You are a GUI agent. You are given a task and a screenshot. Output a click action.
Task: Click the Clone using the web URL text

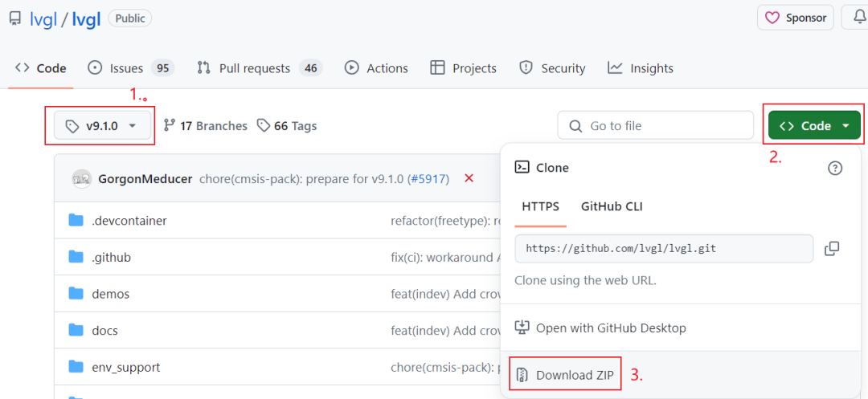586,280
